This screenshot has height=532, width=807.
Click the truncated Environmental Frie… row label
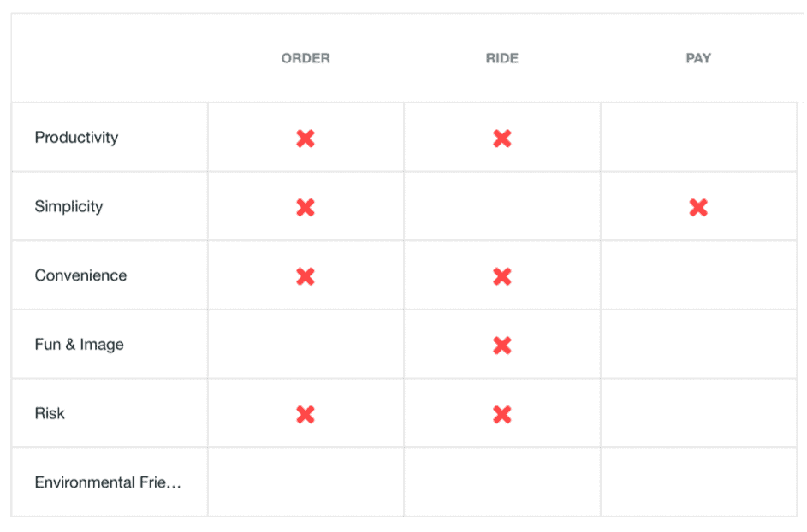coord(108,482)
